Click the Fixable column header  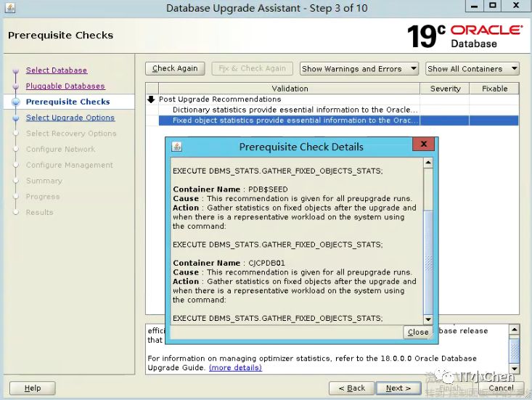tap(494, 89)
